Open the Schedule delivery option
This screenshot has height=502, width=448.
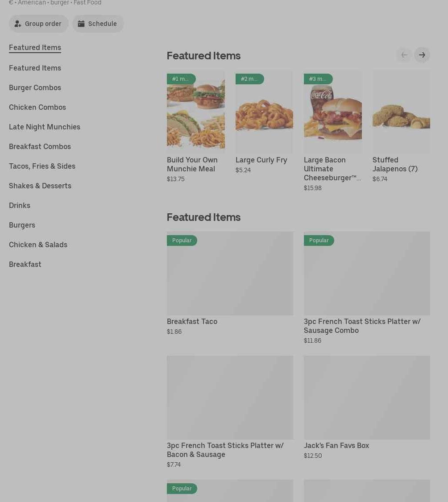coord(98,24)
